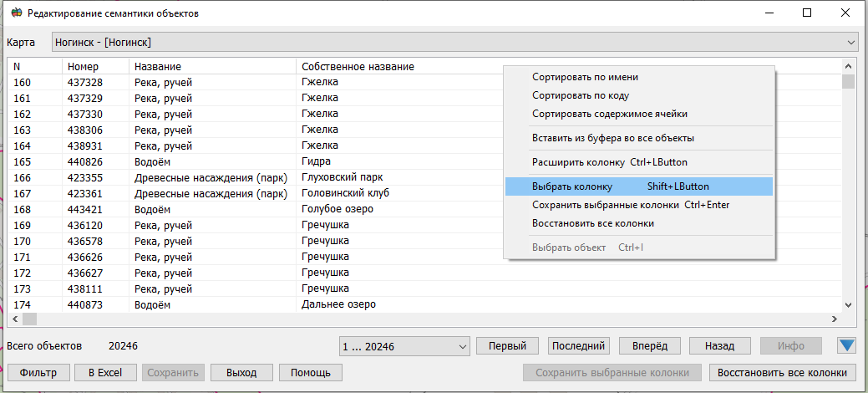Expand the Карта map dropdown

850,42
